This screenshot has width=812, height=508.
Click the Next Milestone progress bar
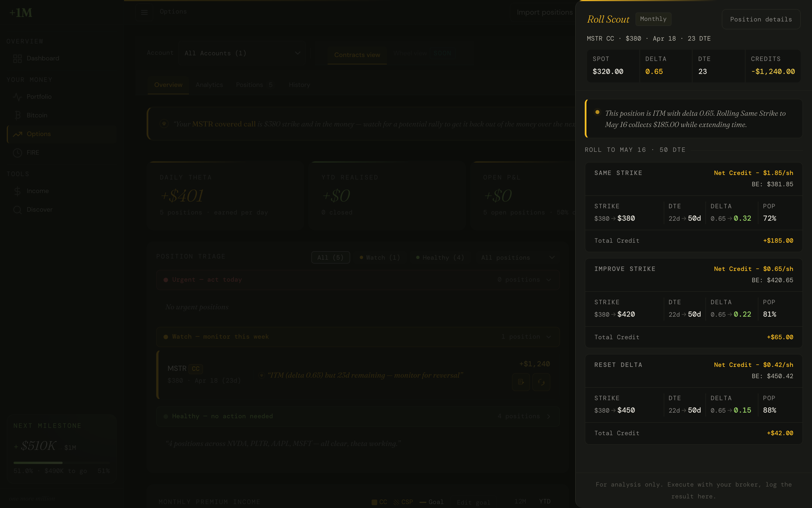coord(62,463)
